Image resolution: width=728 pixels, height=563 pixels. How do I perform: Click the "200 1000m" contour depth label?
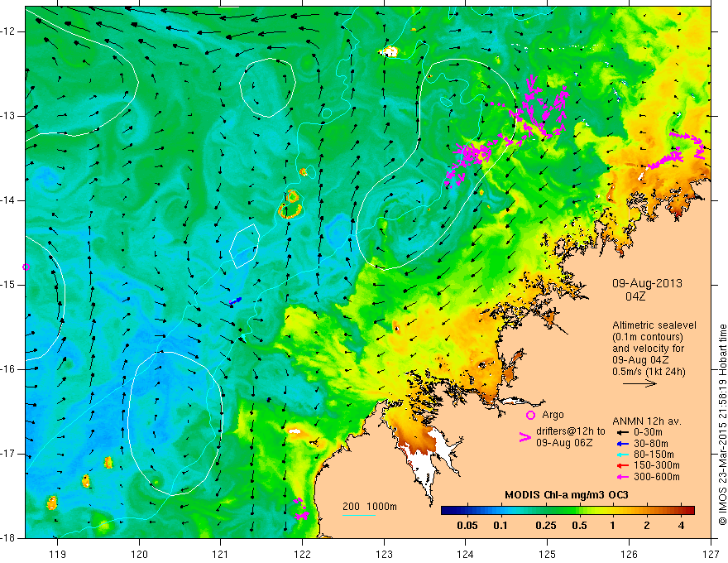[370, 507]
